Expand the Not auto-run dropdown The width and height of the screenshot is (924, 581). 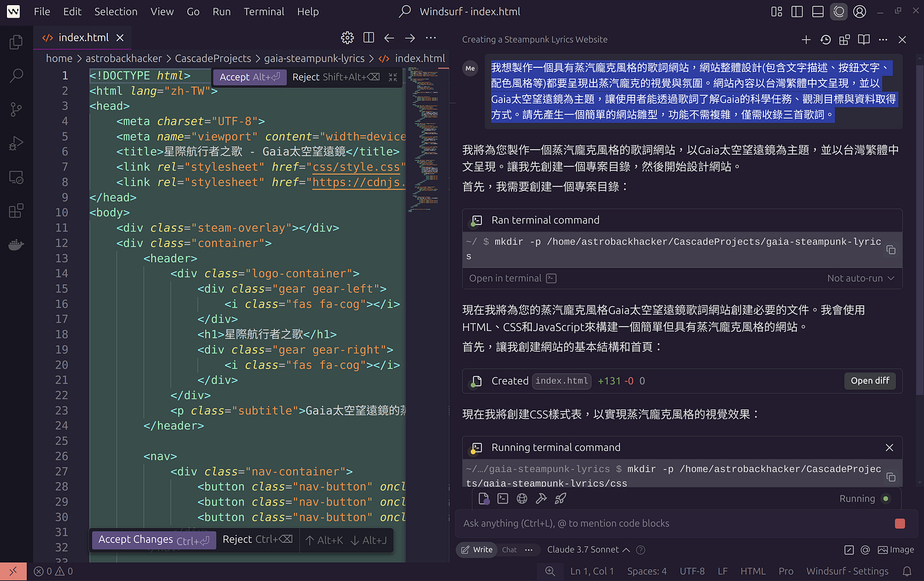861,278
